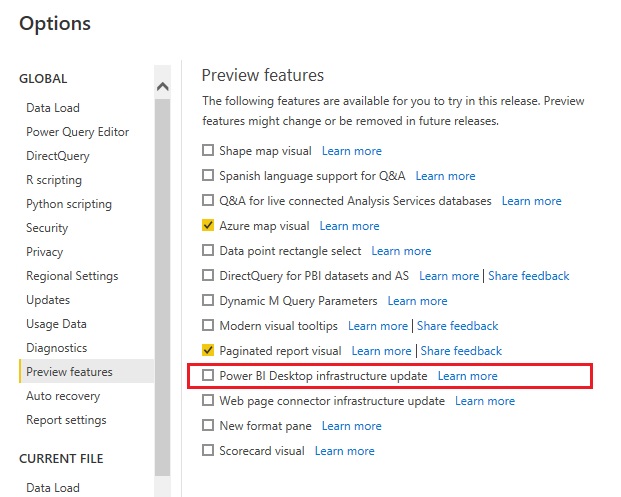Image resolution: width=621 pixels, height=497 pixels.
Task: Toggle the New format pane checkbox
Action: [208, 425]
